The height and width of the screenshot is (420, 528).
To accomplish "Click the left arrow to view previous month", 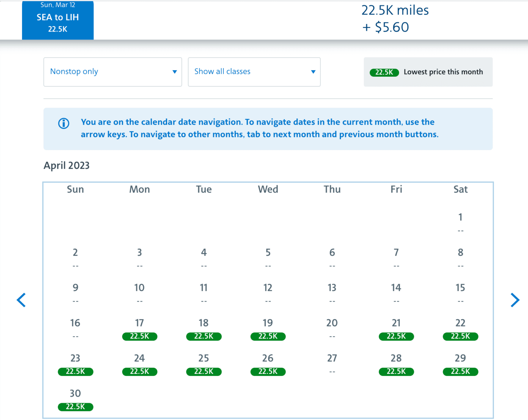I will click(x=21, y=300).
